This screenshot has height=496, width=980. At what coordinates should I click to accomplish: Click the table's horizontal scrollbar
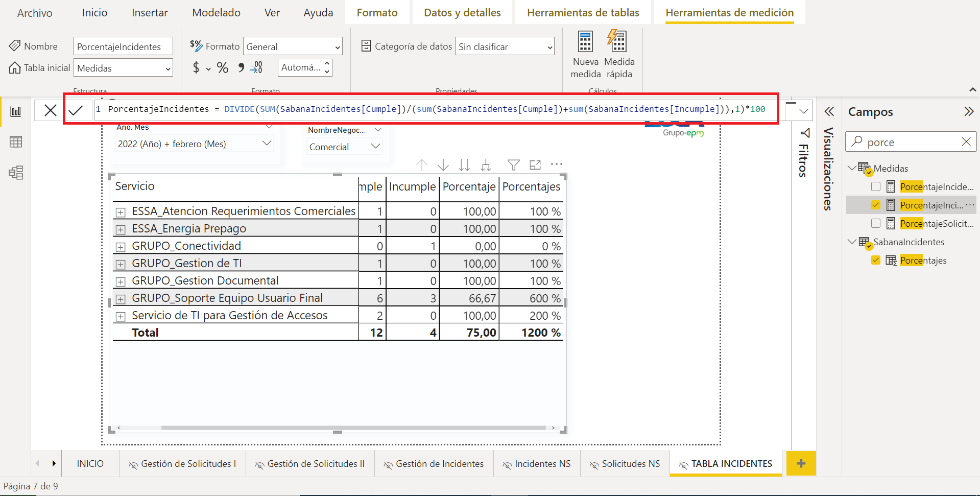(x=353, y=428)
